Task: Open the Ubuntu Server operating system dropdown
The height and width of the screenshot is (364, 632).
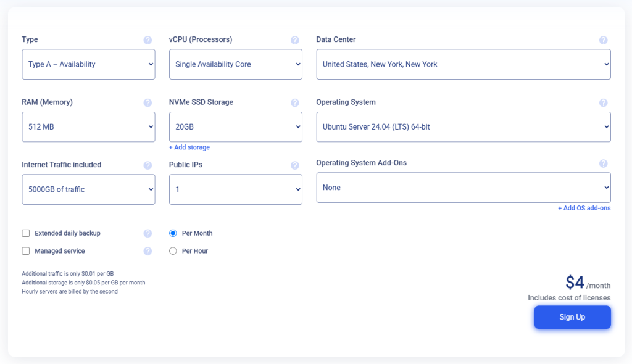Action: tap(463, 127)
